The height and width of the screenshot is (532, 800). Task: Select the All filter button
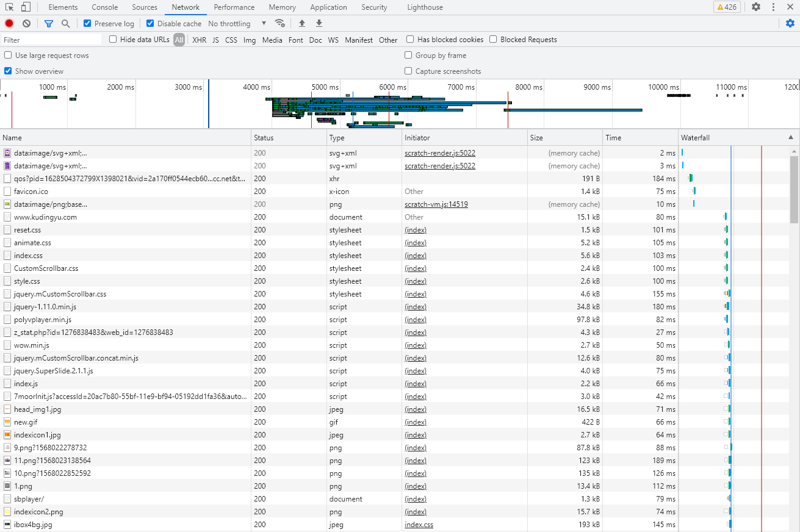click(179, 40)
